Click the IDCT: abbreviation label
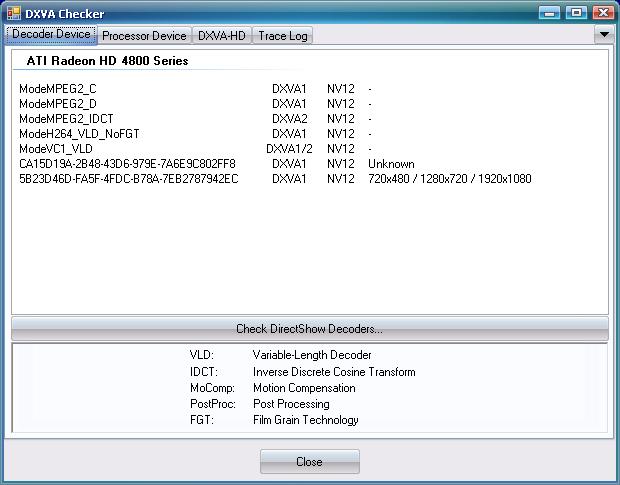Viewport: 620px width, 485px height. pyautogui.click(x=204, y=372)
